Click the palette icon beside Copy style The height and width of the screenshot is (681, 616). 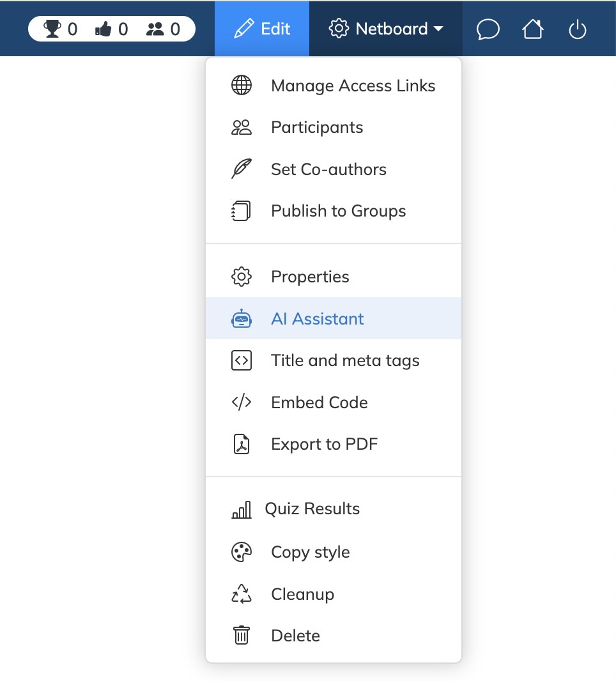point(242,552)
